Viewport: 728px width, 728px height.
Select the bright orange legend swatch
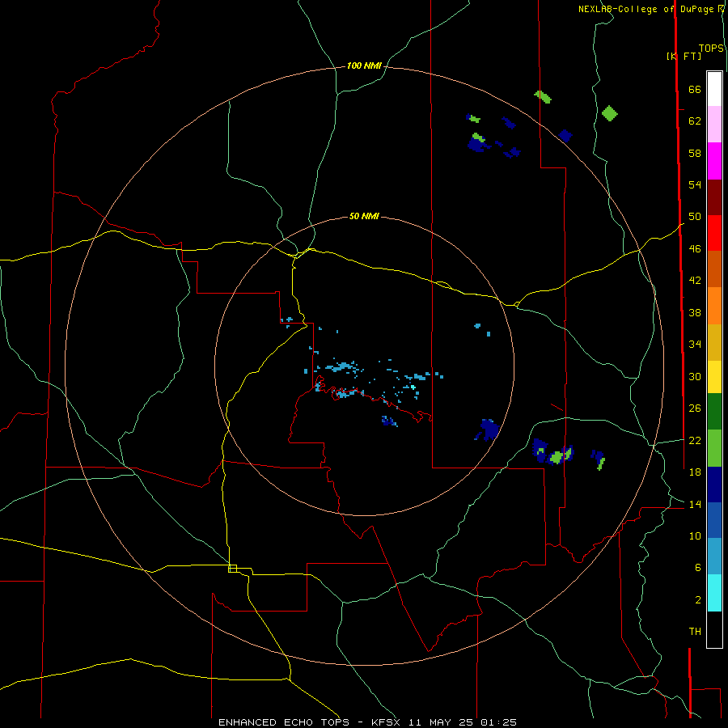click(x=714, y=306)
